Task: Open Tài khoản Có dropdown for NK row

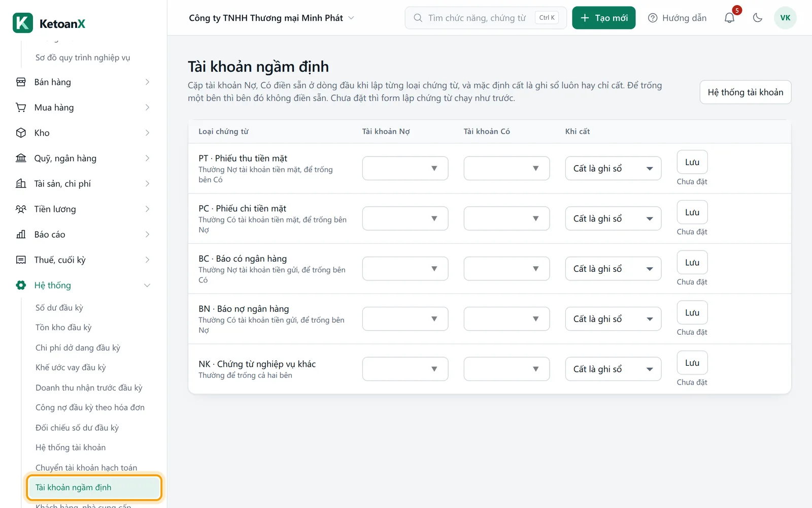Action: click(x=506, y=369)
